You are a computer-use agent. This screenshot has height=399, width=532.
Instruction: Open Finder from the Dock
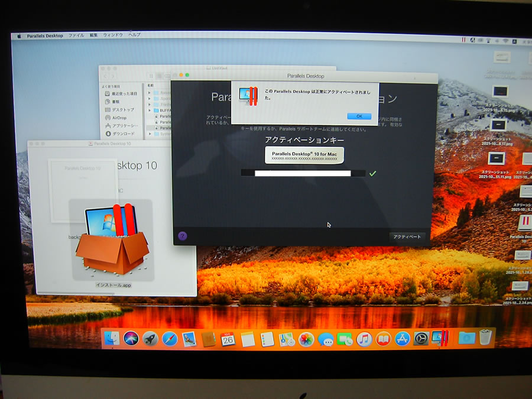112,338
